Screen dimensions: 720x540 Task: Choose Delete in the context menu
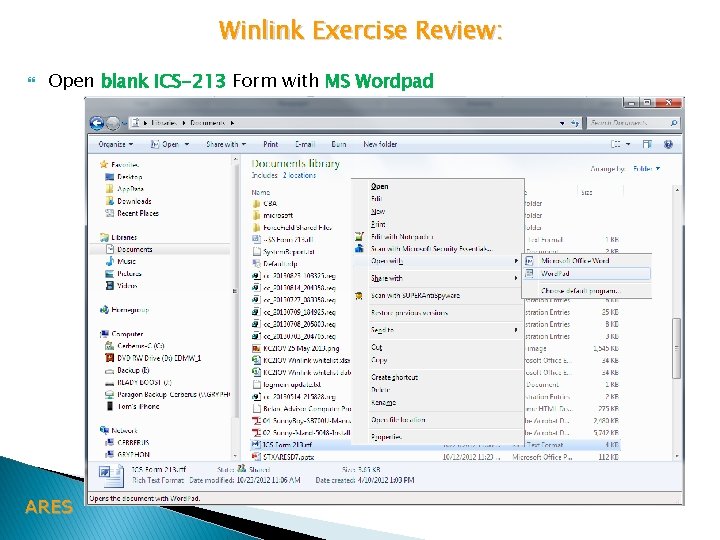[x=381, y=390]
